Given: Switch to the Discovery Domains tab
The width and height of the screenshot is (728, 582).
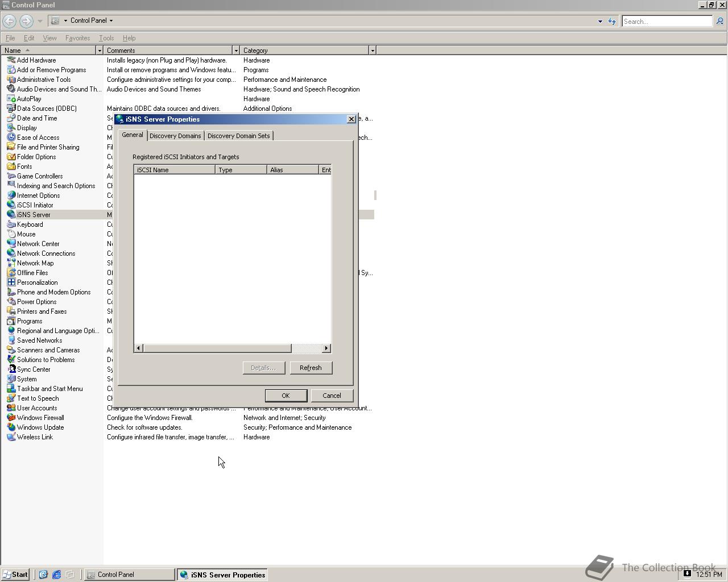Looking at the screenshot, I should pyautogui.click(x=175, y=136).
